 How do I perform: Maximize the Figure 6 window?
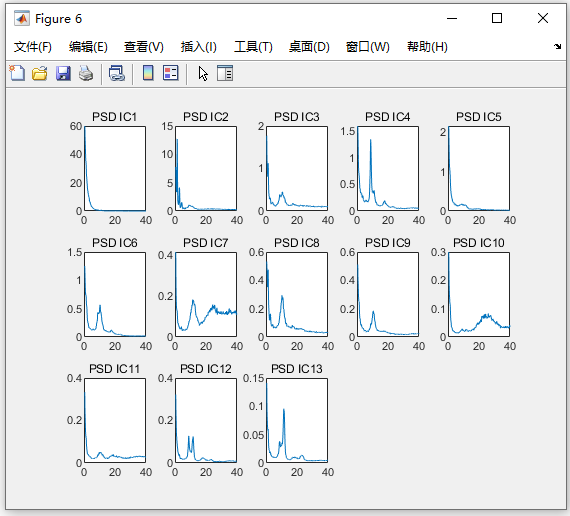pyautogui.click(x=497, y=18)
